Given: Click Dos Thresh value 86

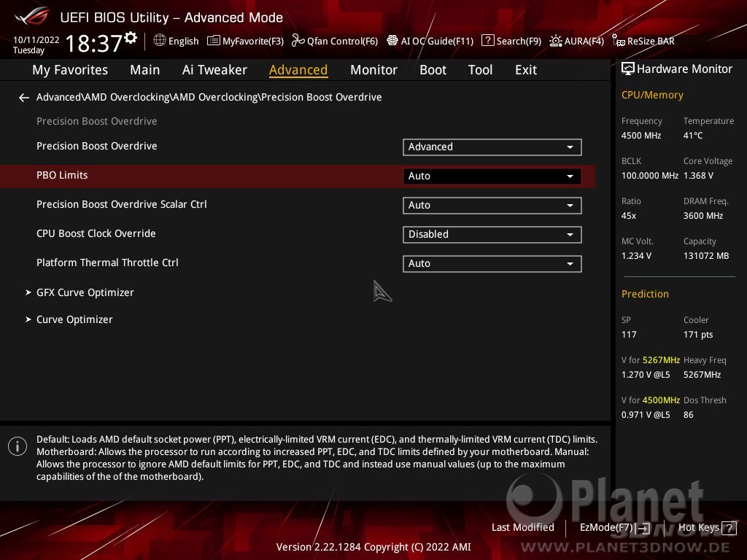Looking at the screenshot, I should pos(688,415).
